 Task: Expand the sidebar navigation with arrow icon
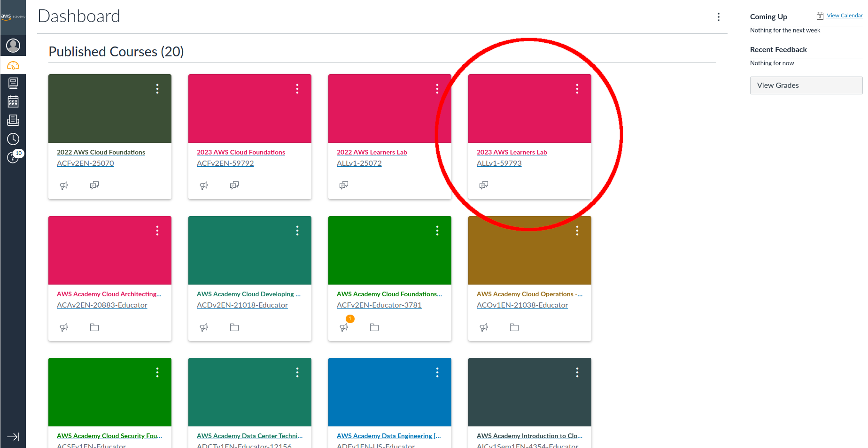tap(13, 437)
